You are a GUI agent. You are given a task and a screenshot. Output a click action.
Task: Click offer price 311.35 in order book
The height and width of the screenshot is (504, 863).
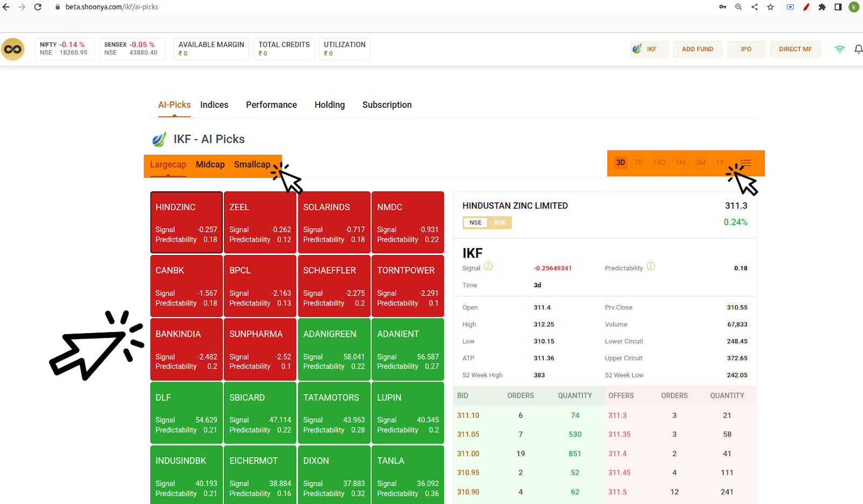click(x=619, y=434)
